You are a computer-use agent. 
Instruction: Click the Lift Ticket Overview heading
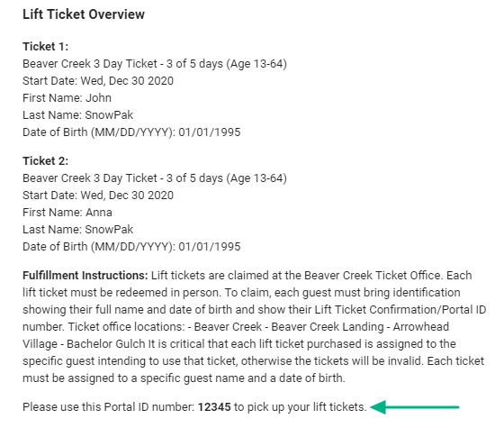point(84,14)
